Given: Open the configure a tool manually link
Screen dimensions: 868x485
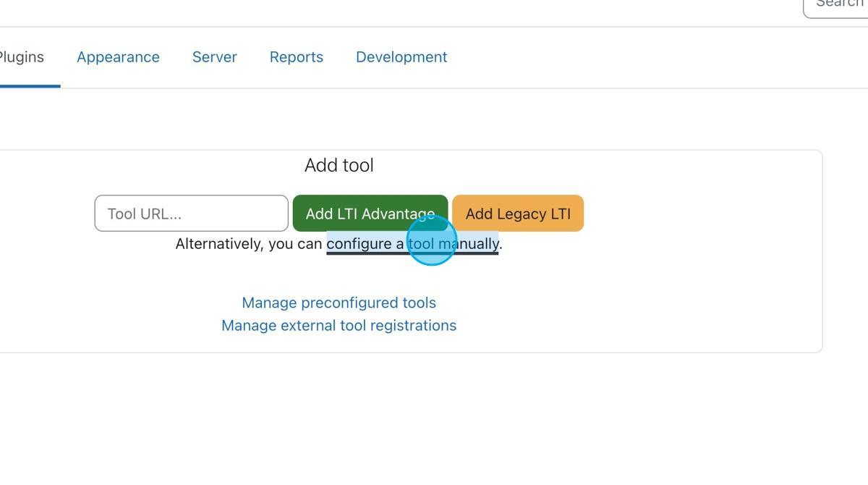Looking at the screenshot, I should click(412, 243).
